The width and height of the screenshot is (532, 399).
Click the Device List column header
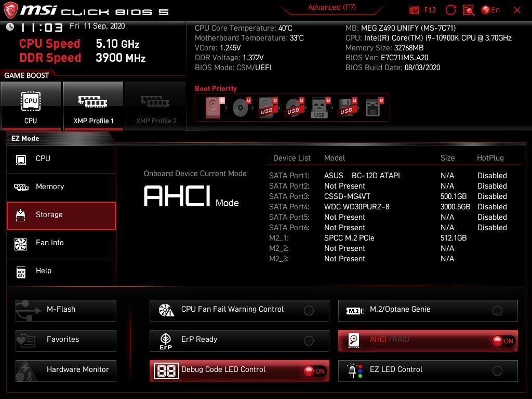[x=292, y=158]
